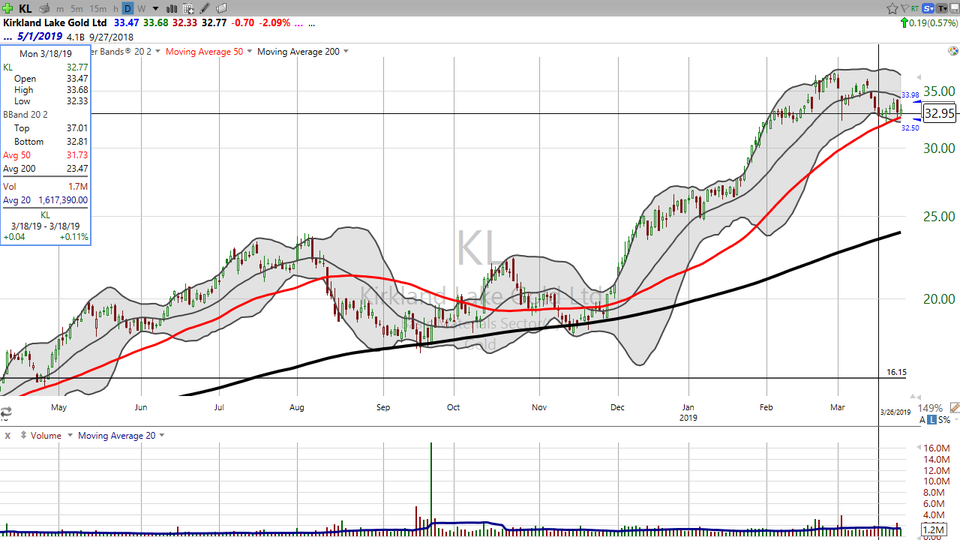Viewport: 960px width, 540px height.
Task: Click the 149% zoom scale value
Action: pyautogui.click(x=929, y=408)
